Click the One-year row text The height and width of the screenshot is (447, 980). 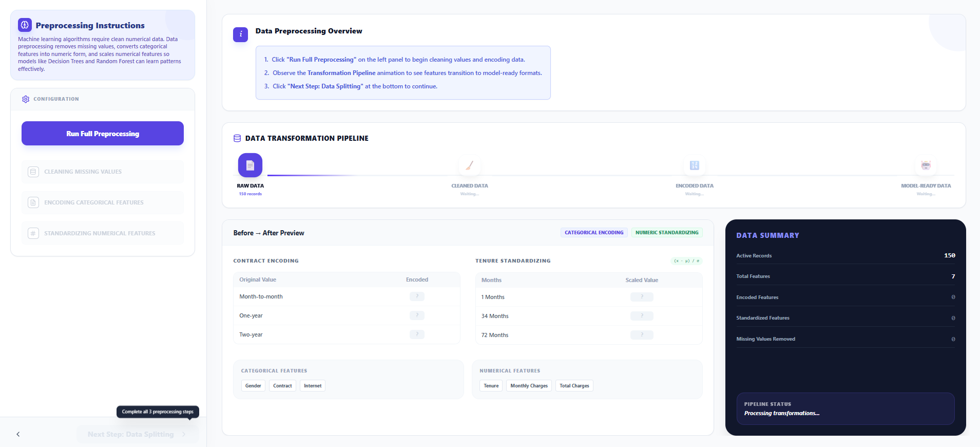click(251, 315)
